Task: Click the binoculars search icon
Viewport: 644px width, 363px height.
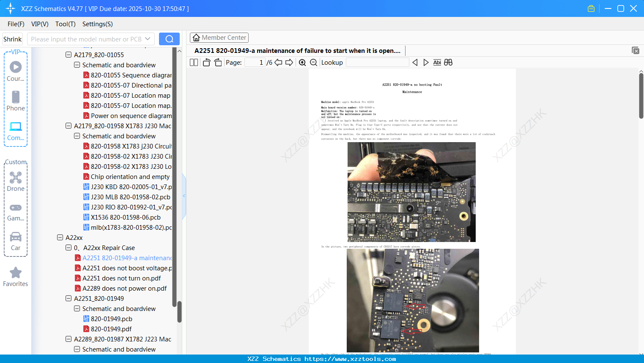Action: pyautogui.click(x=448, y=63)
